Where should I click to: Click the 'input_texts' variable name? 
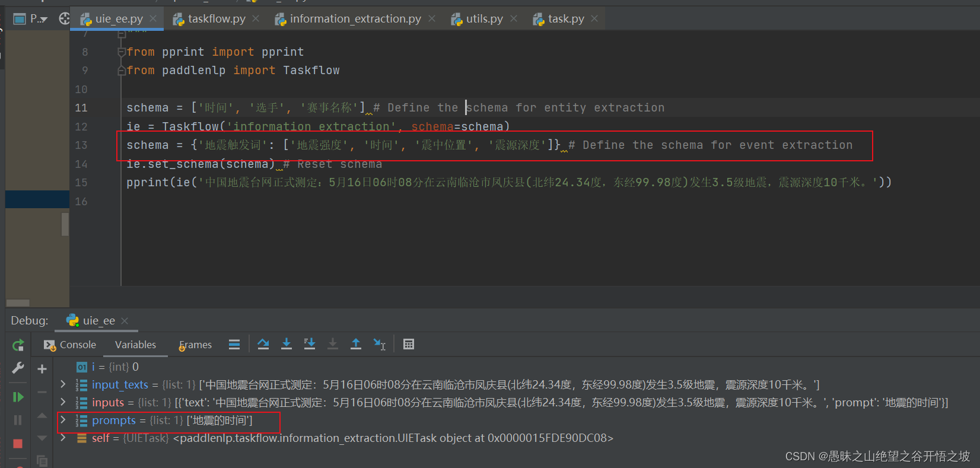(x=120, y=385)
